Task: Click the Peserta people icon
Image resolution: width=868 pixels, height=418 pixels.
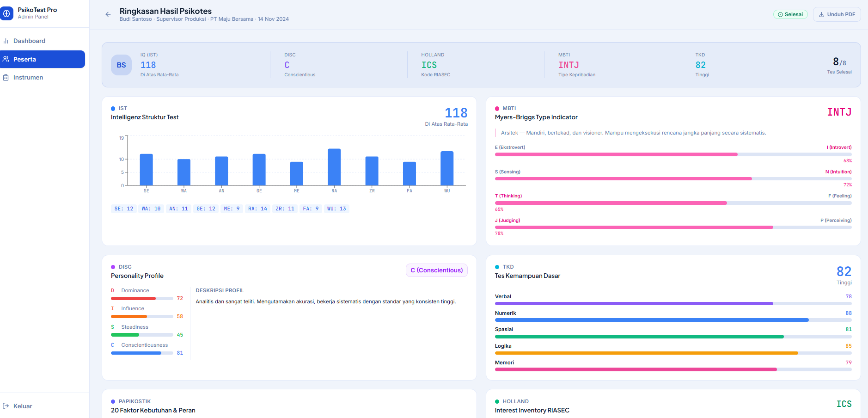Action: [x=6, y=59]
